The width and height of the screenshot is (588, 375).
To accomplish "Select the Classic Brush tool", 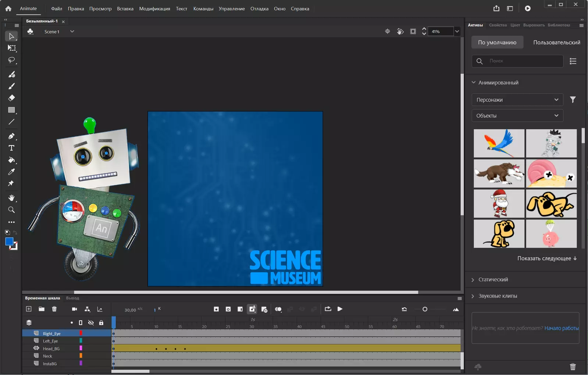I will (x=11, y=86).
